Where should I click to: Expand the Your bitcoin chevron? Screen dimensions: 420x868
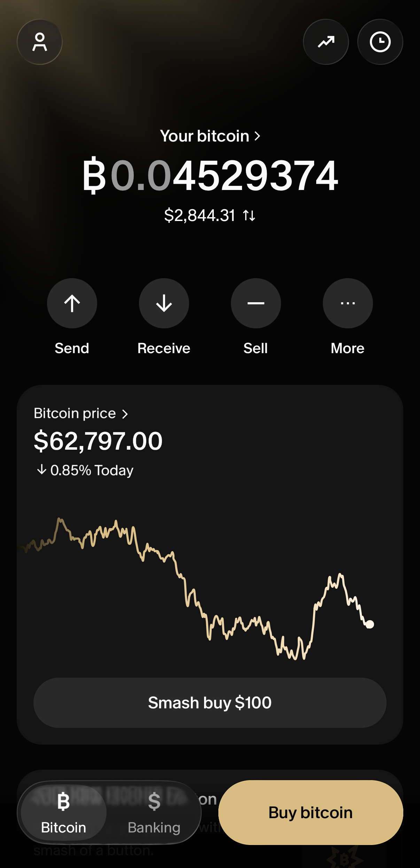pyautogui.click(x=257, y=136)
